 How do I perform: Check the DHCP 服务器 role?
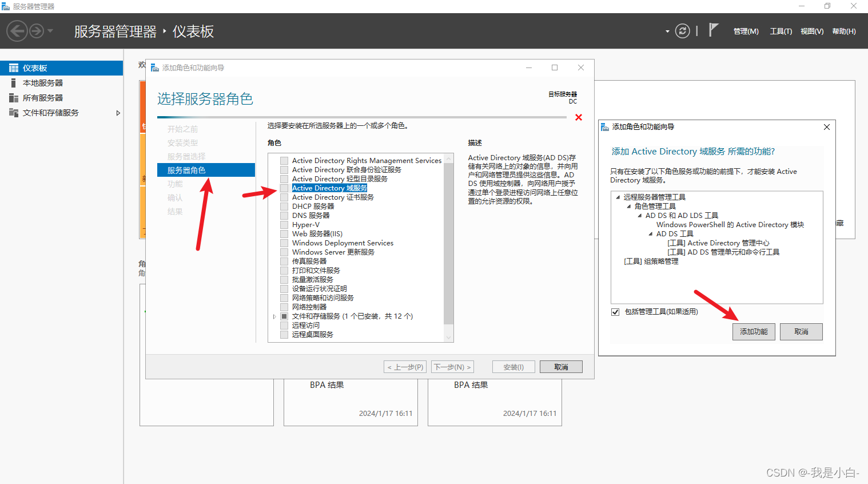click(284, 207)
